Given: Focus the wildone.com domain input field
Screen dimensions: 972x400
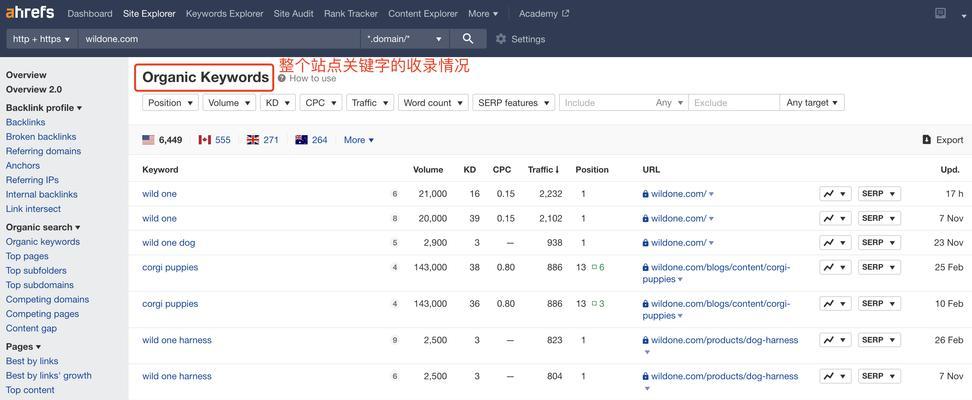Looking at the screenshot, I should click(x=219, y=38).
